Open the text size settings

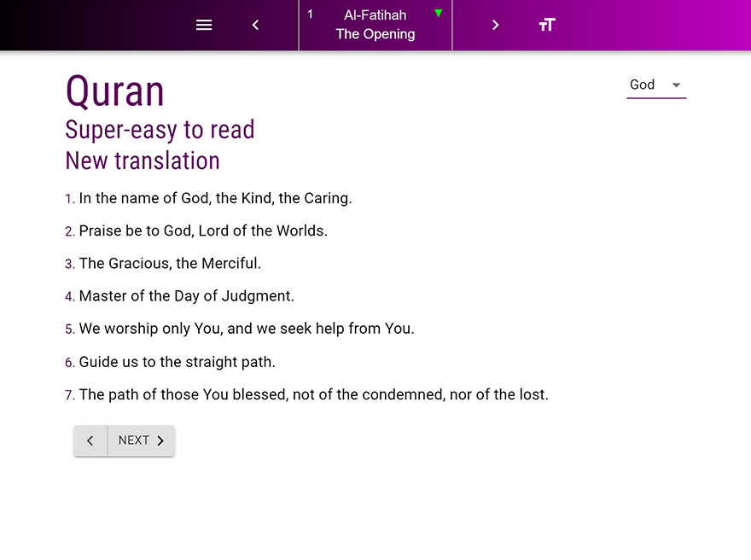tap(547, 25)
